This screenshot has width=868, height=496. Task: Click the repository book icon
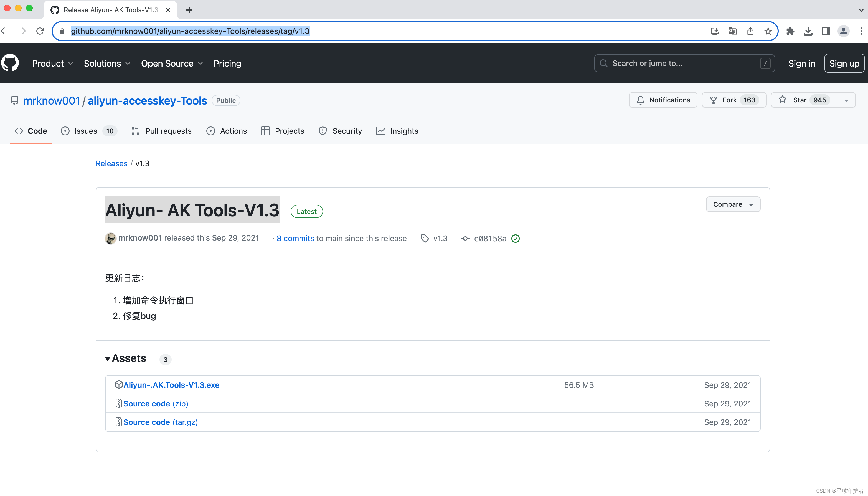[x=14, y=100]
